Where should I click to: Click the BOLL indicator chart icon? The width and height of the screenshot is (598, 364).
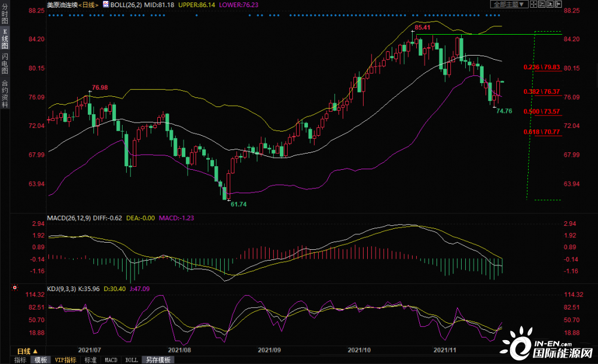coord(106,4)
